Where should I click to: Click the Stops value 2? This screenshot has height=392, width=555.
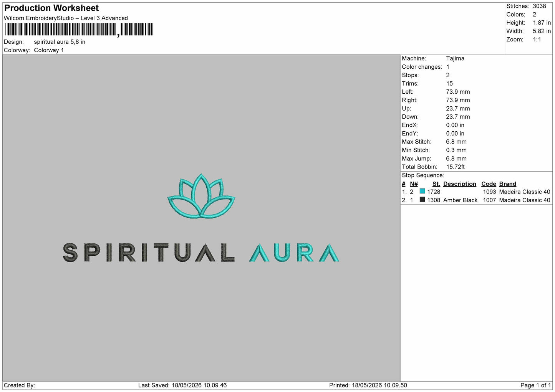tap(448, 75)
